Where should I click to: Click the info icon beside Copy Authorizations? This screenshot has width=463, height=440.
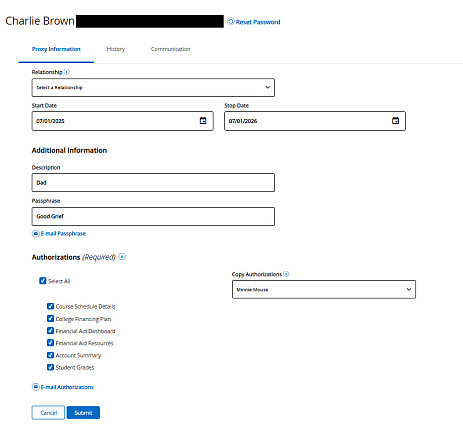point(286,274)
